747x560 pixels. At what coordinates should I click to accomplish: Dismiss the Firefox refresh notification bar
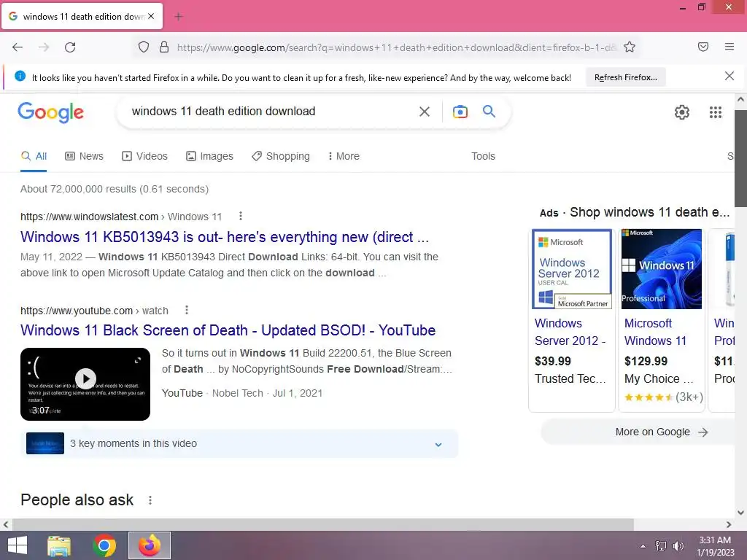click(729, 76)
